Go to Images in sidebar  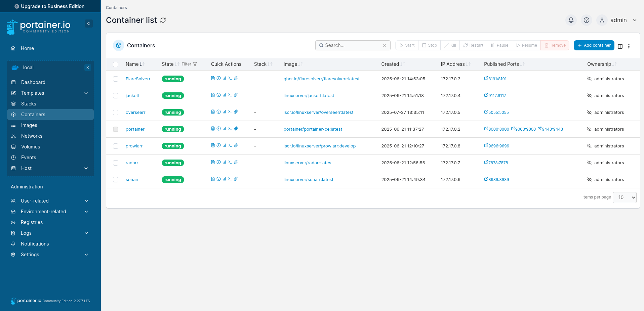tap(29, 125)
